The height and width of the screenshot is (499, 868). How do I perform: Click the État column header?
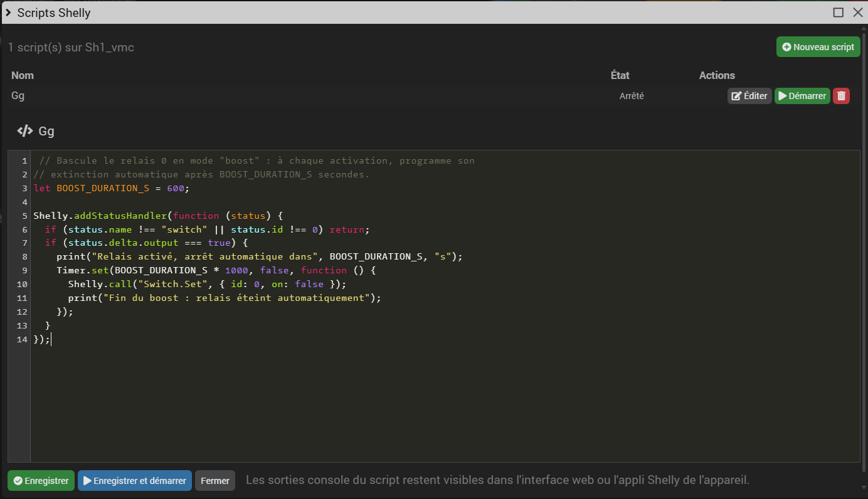(620, 75)
